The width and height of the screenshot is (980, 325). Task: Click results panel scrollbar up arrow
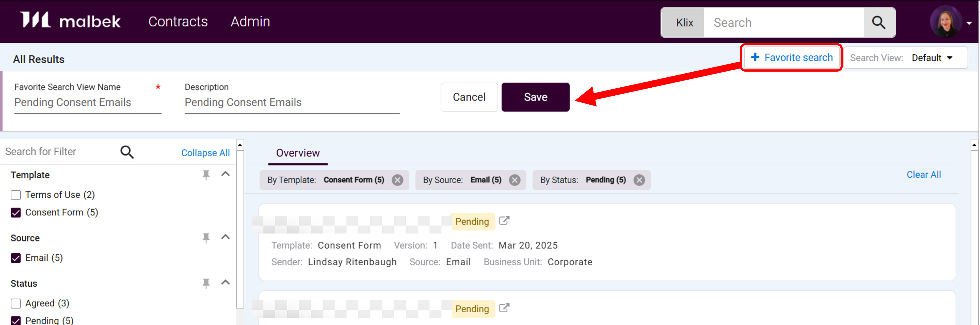pyautogui.click(x=974, y=145)
